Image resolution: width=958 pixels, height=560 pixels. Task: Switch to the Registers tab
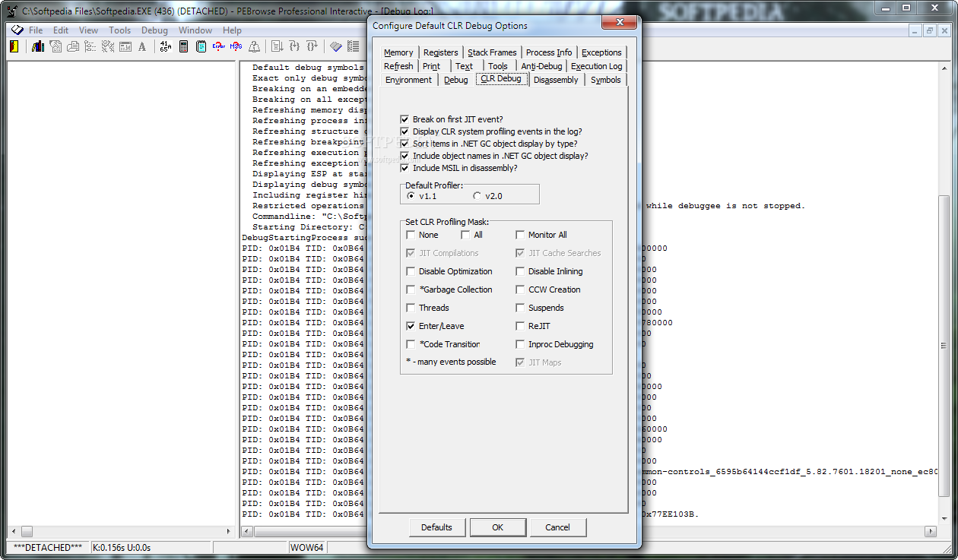coord(441,52)
